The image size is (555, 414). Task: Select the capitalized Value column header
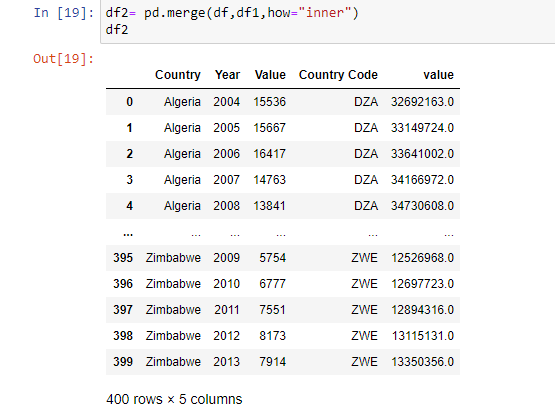[x=270, y=75]
